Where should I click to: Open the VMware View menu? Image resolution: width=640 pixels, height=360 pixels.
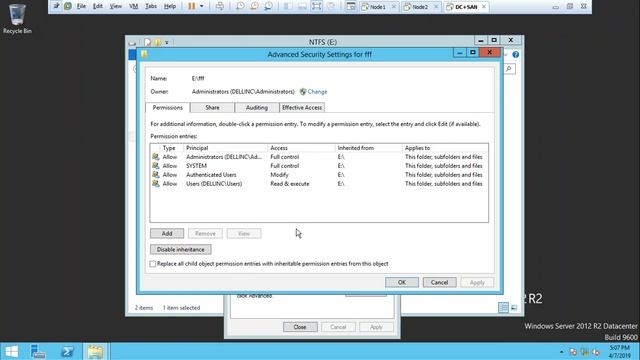pyautogui.click(x=116, y=6)
